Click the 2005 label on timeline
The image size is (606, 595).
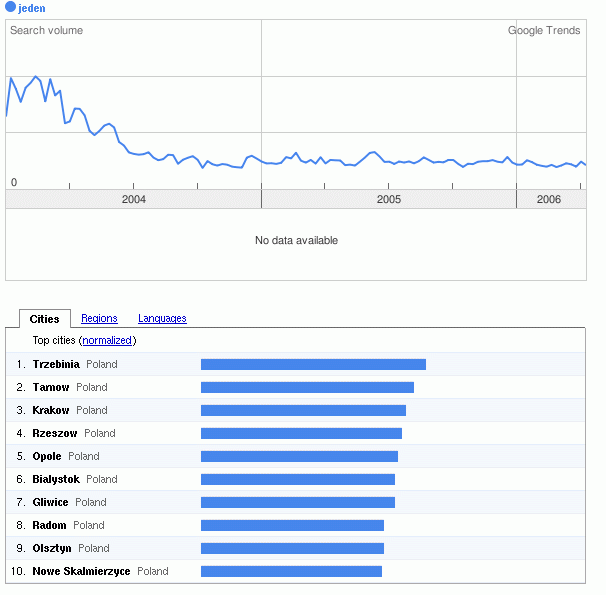click(x=389, y=200)
